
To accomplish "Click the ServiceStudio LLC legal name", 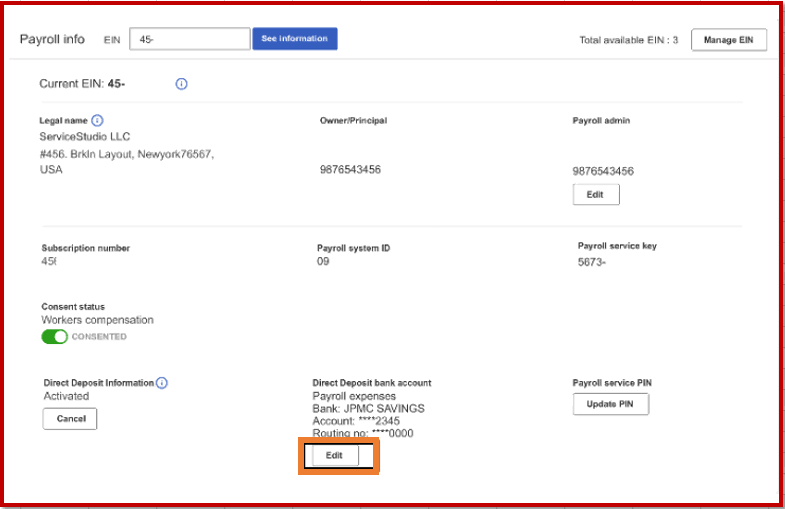I will click(x=85, y=137).
